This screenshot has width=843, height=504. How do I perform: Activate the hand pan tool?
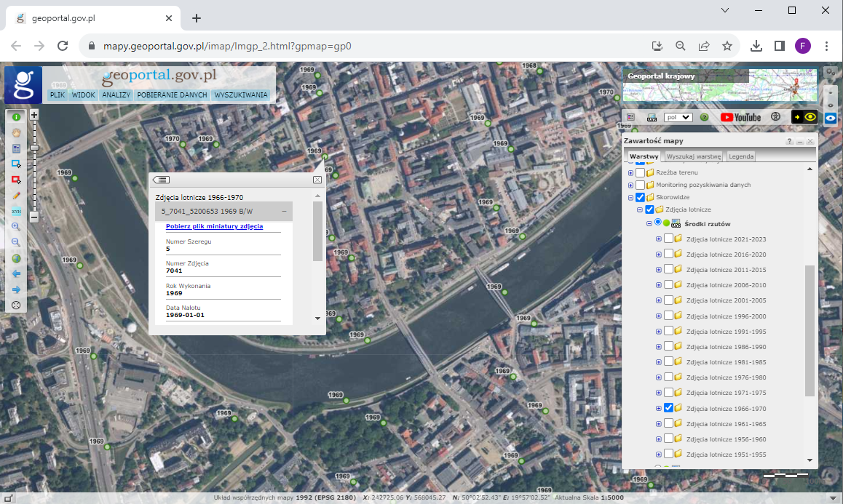click(16, 132)
